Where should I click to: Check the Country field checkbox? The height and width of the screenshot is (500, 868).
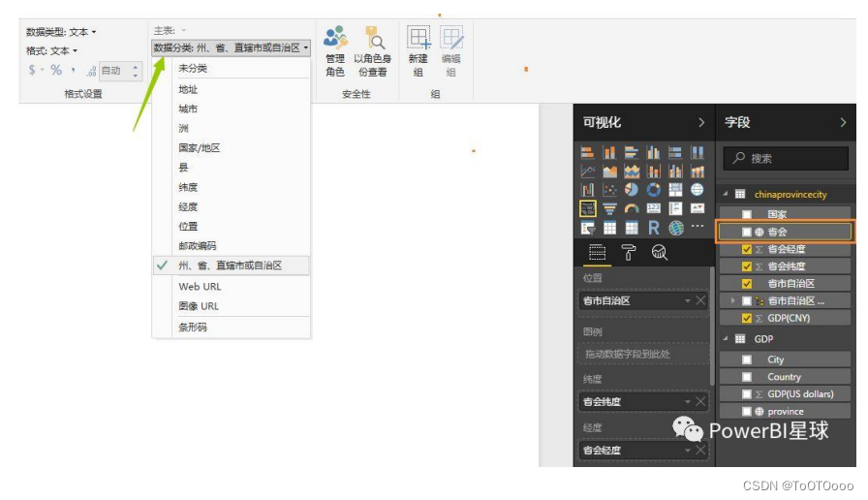[x=747, y=377]
